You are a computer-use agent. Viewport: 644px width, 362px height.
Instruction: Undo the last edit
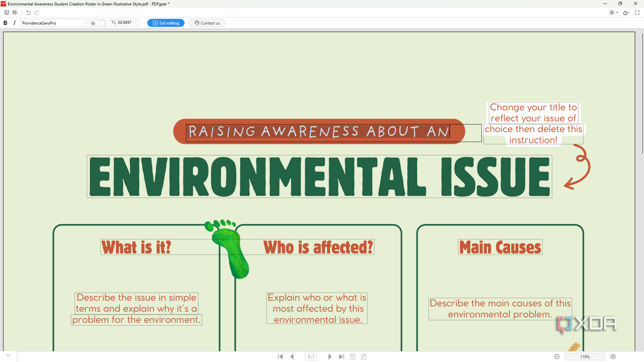(28, 13)
